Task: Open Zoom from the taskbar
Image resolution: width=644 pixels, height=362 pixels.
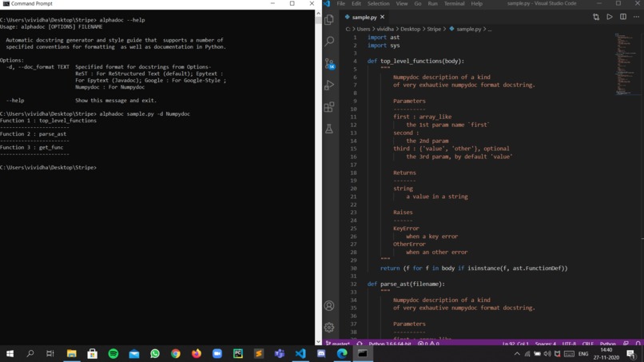Action: coord(217,353)
